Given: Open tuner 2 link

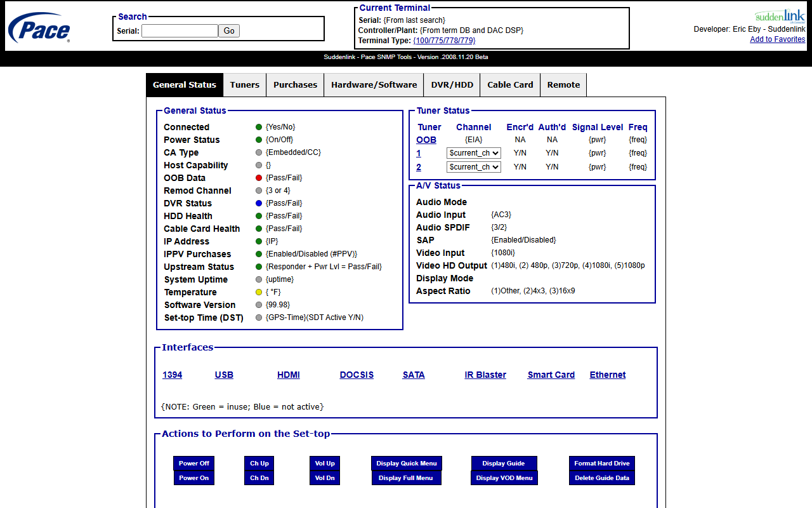Looking at the screenshot, I should 419,168.
